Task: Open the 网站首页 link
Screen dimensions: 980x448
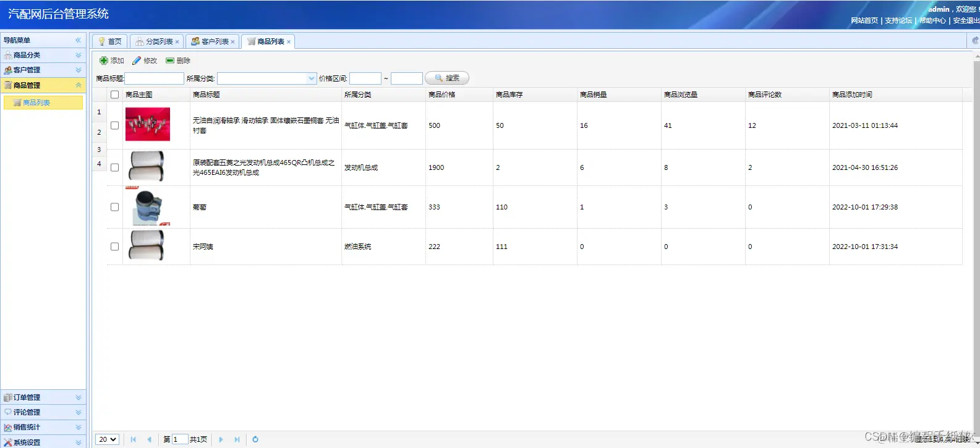Action: pyautogui.click(x=864, y=20)
